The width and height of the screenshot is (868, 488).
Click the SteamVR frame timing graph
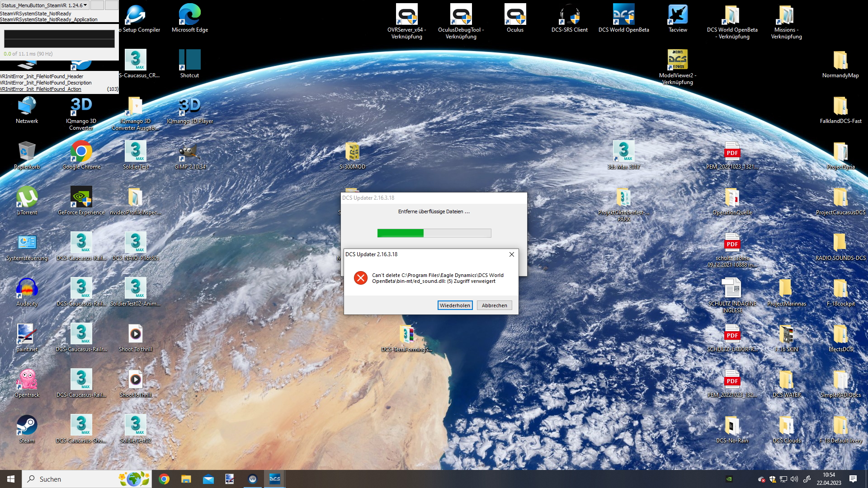59,39
